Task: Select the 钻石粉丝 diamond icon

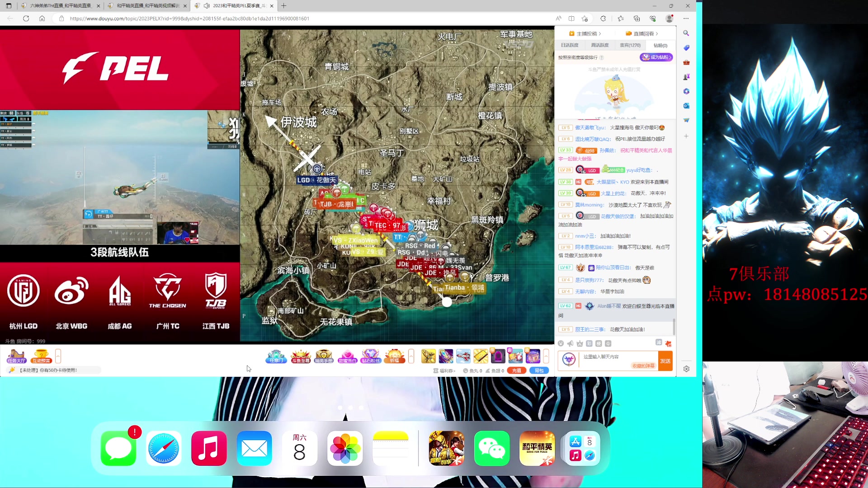Action: click(370, 357)
